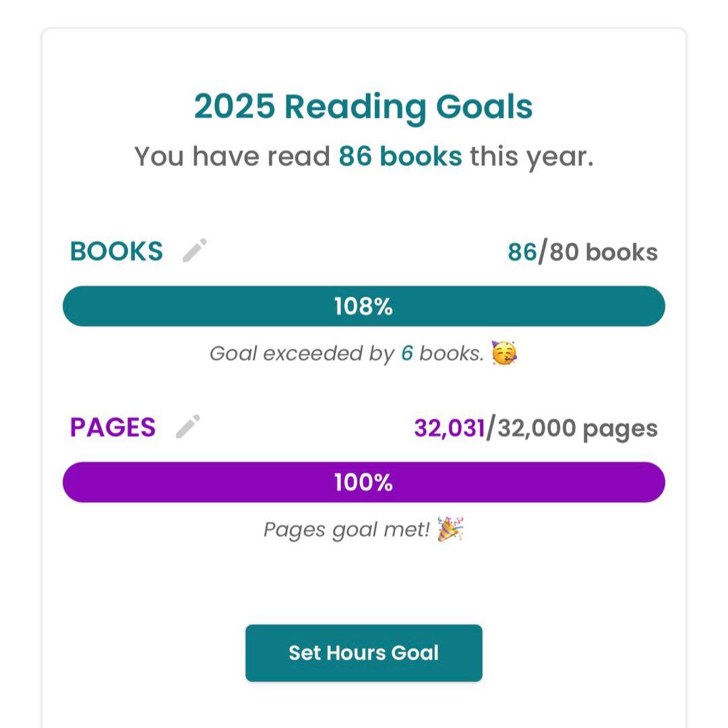This screenshot has width=728, height=728.
Task: Click the "Pages goal met!" message
Action: [x=346, y=530]
